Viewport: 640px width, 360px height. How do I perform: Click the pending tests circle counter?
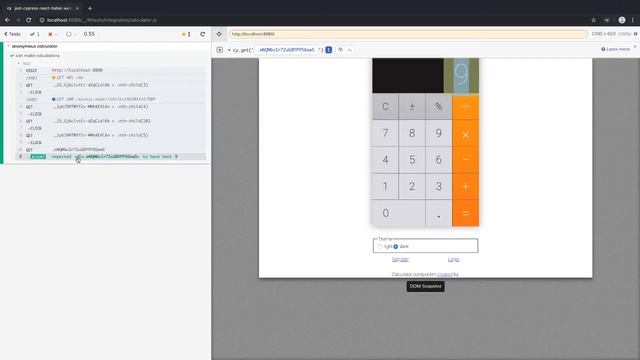(x=71, y=34)
